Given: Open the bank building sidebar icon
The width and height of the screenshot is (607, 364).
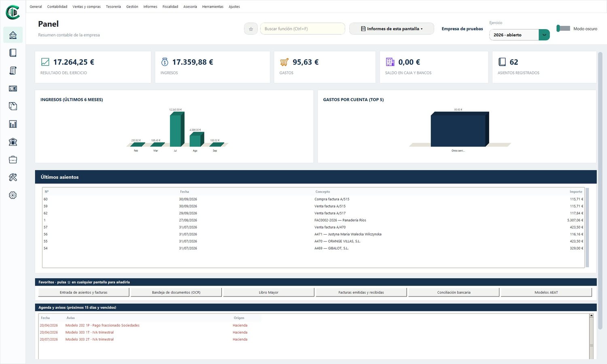Looking at the screenshot, I should [13, 142].
